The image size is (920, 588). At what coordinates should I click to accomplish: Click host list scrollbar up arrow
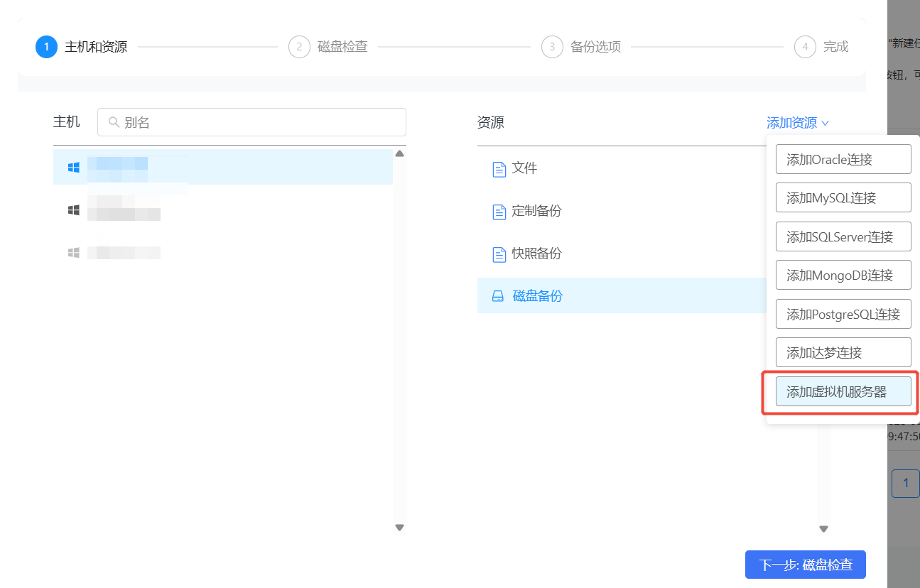(x=399, y=153)
